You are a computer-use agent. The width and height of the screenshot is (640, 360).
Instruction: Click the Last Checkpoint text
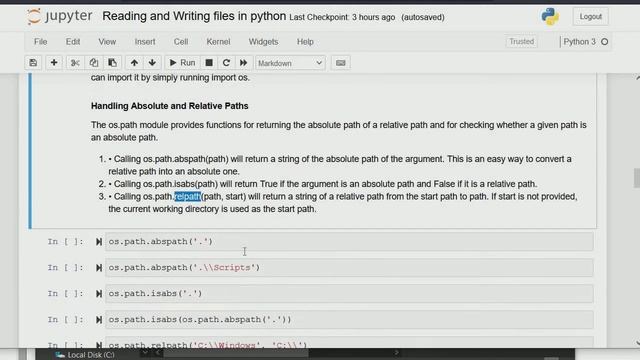[x=342, y=18]
